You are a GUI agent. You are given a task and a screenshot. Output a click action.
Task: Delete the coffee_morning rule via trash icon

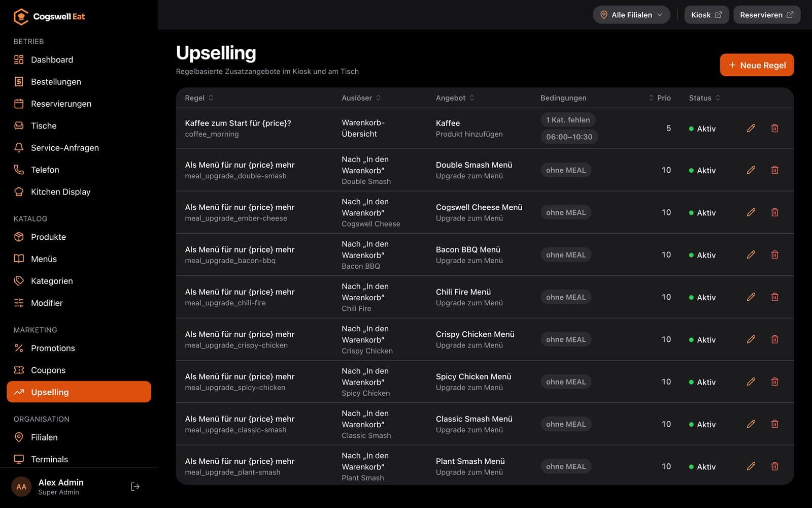click(x=774, y=129)
